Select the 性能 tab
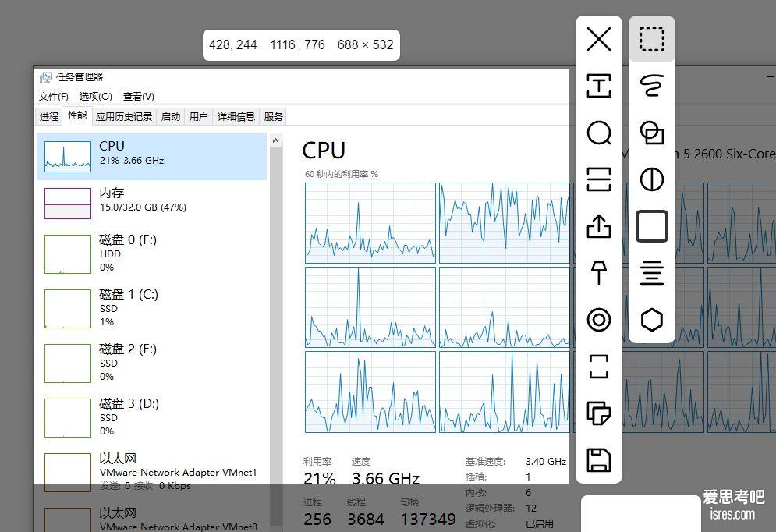Viewport: 776px width, 532px height. (77, 115)
